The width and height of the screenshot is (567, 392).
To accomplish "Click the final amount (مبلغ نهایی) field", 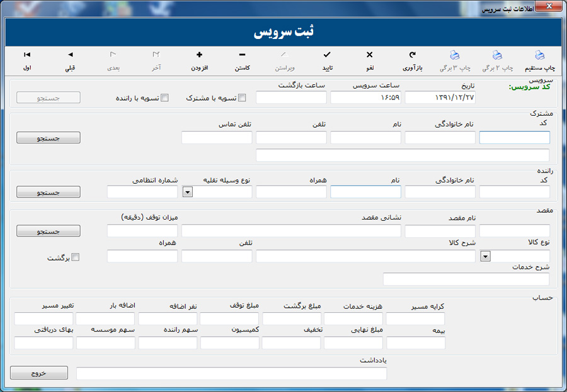I will click(353, 343).
